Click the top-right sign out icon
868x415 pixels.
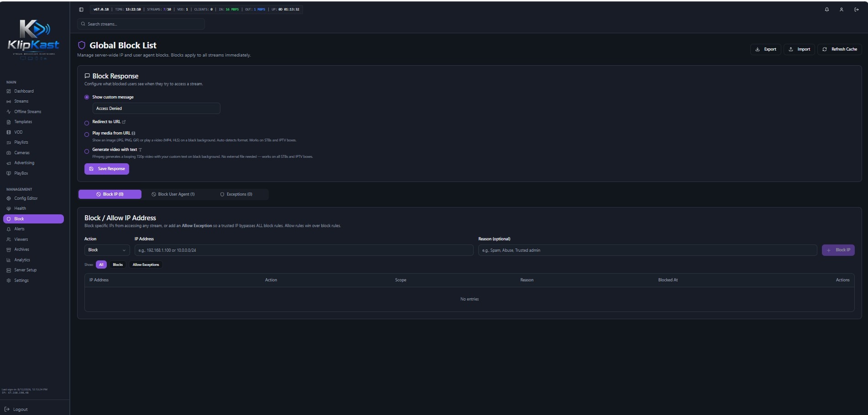click(x=857, y=10)
